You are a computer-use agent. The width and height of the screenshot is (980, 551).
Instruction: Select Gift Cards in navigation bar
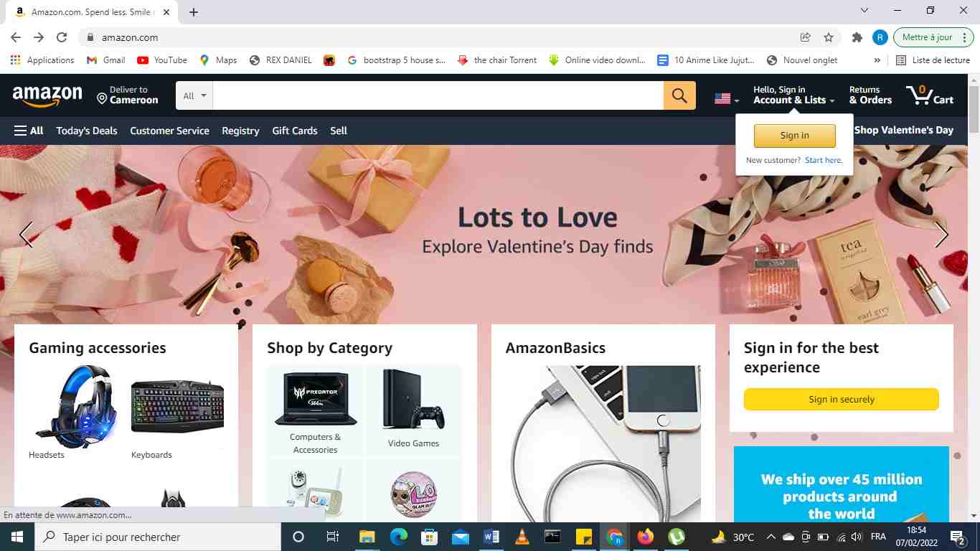[295, 131]
